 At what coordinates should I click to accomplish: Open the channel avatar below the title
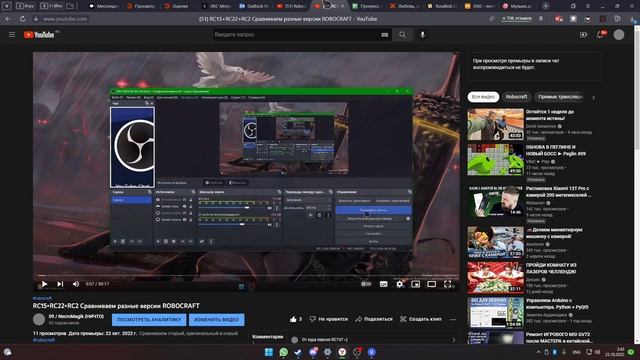[x=39, y=319]
